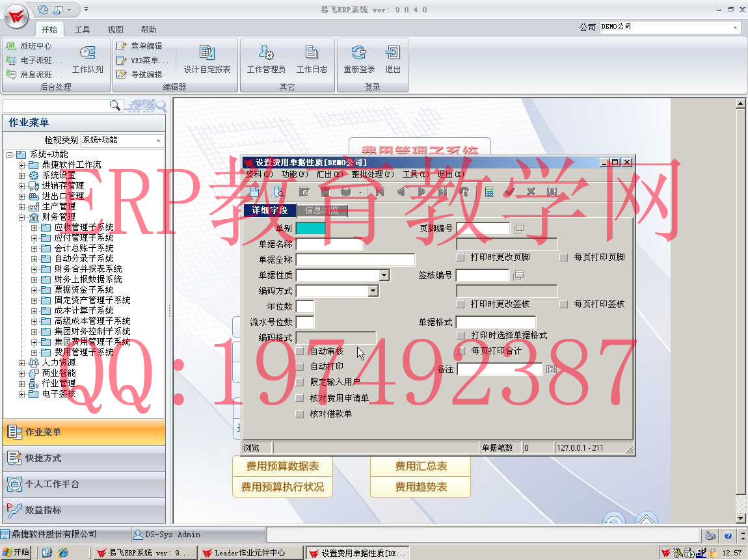748x560 pixels.
Task: Click the 费用汇总表 button
Action: coord(420,466)
